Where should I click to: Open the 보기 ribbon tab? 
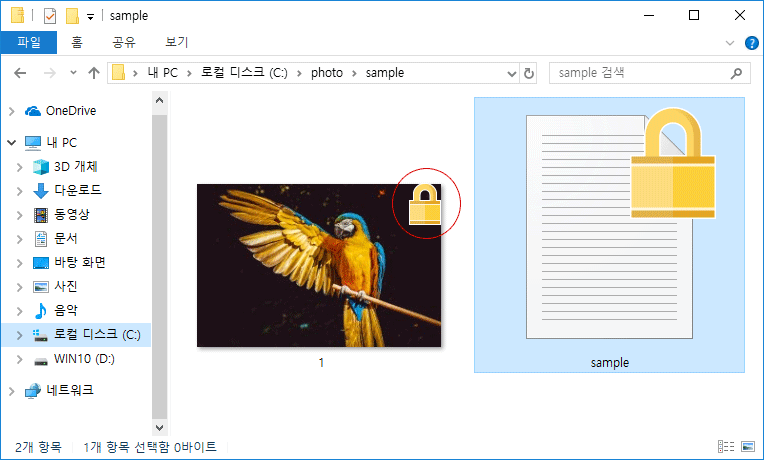(x=176, y=42)
